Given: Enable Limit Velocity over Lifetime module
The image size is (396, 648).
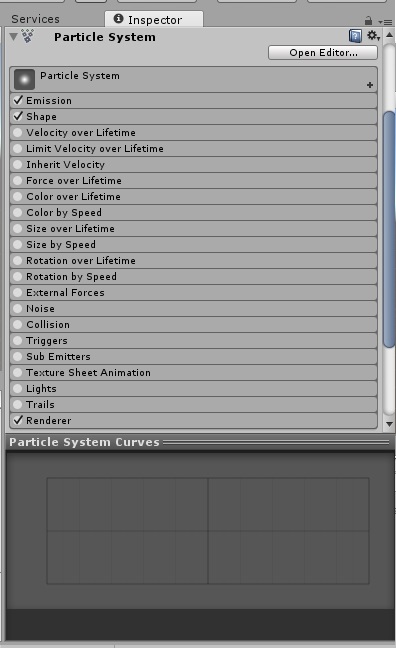Looking at the screenshot, I should coord(17,149).
